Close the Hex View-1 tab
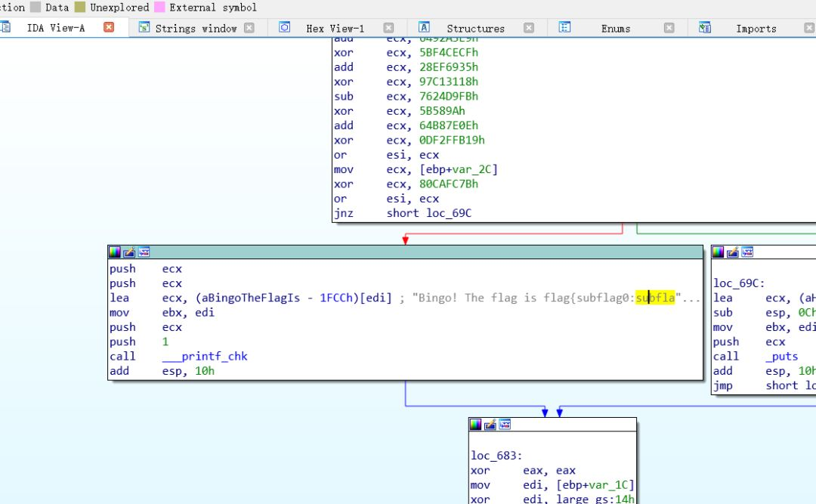This screenshot has width=816, height=504. click(x=388, y=28)
